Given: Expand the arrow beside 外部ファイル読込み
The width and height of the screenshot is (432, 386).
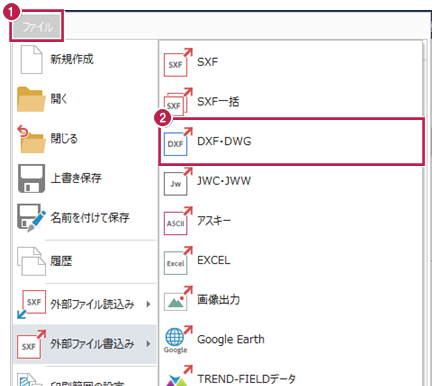Looking at the screenshot, I should point(148,304).
